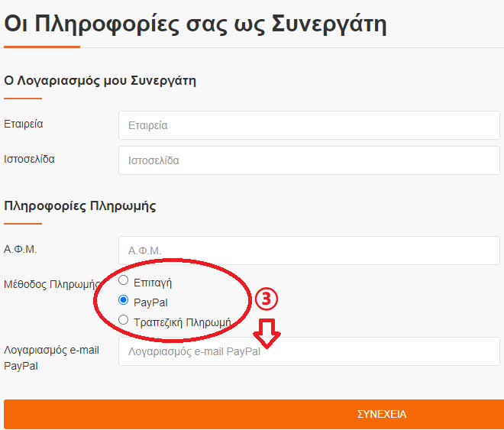Click the Ο Λογαριασμός μου Συνεργάτη heading
The height and width of the screenshot is (430, 504).
pos(100,81)
